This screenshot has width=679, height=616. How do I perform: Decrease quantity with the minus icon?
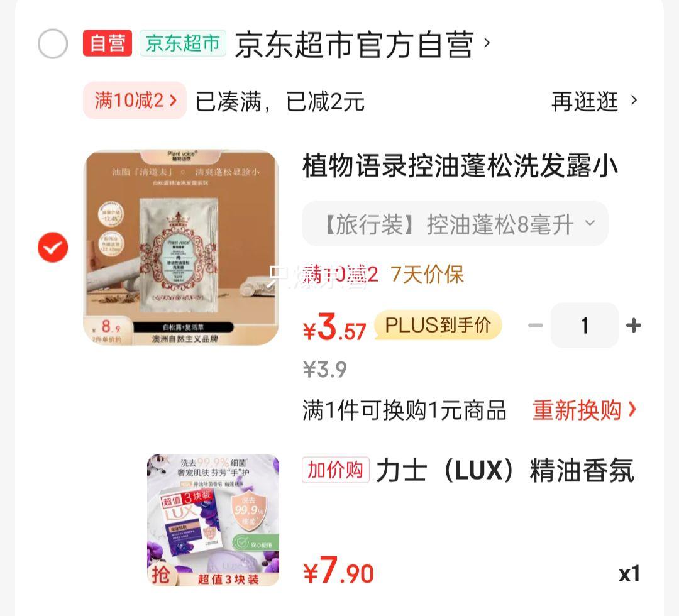(535, 326)
